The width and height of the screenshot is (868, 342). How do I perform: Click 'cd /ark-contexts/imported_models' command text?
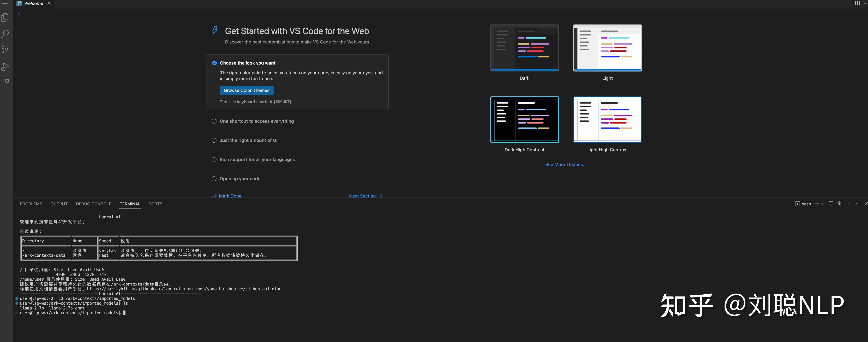(x=97, y=299)
